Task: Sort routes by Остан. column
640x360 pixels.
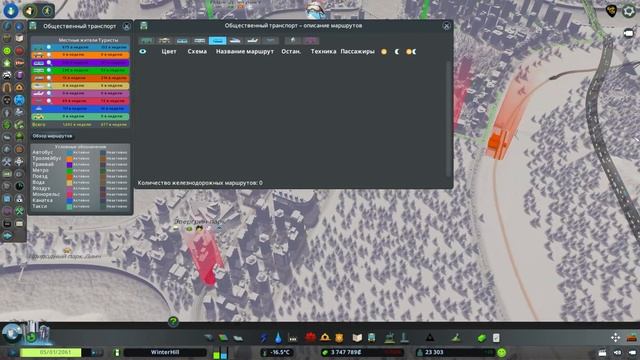Action: click(x=291, y=51)
